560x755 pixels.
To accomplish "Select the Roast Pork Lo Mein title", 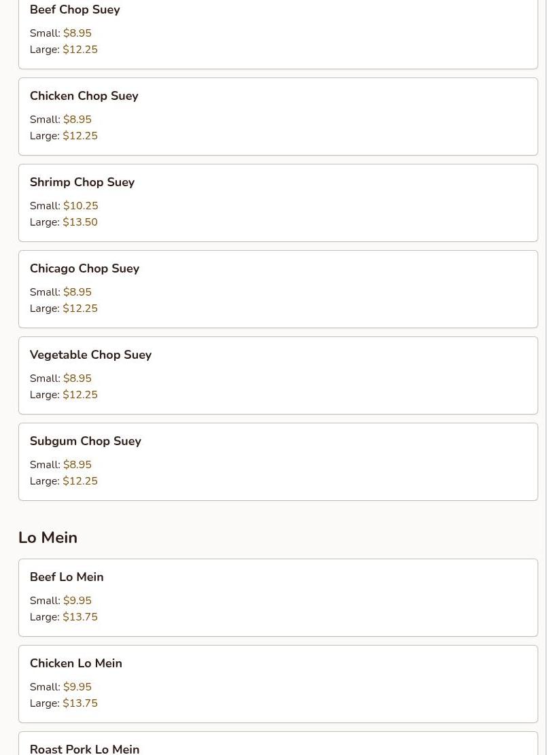I will pos(84,748).
